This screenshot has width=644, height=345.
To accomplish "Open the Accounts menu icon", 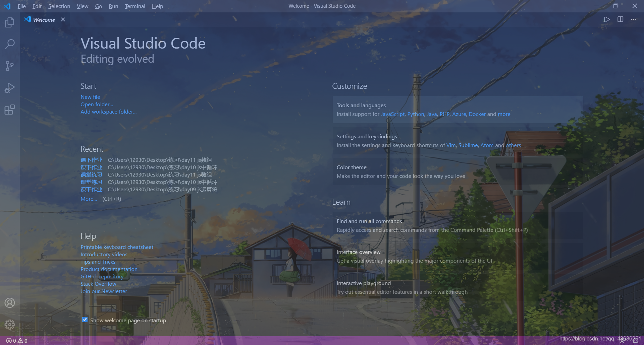I will [x=10, y=303].
